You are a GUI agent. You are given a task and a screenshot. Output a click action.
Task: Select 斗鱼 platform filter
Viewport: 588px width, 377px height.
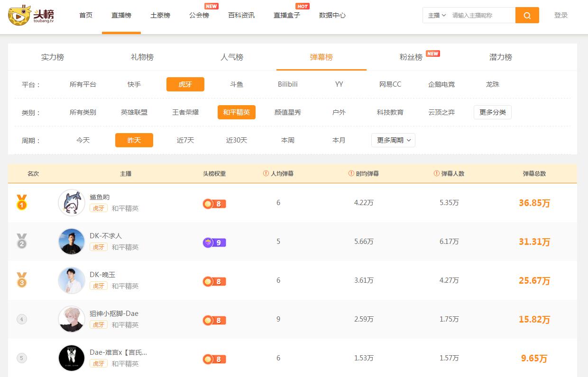[x=237, y=84]
